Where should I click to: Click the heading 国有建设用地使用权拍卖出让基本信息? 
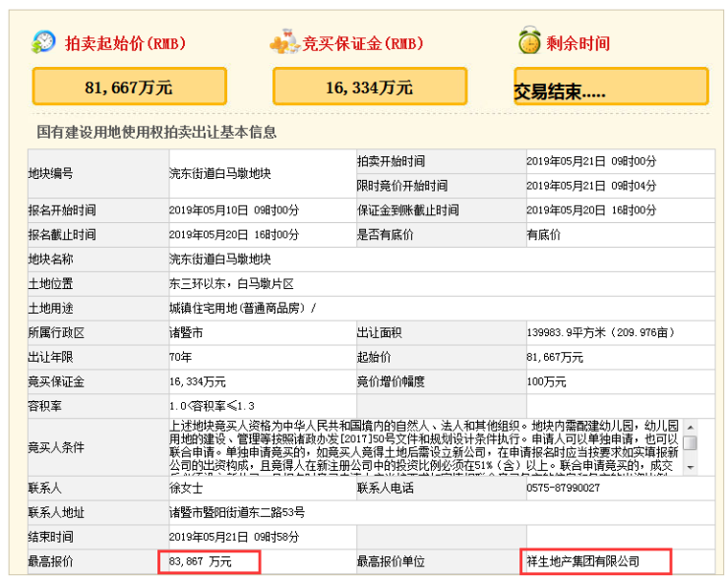(x=156, y=133)
